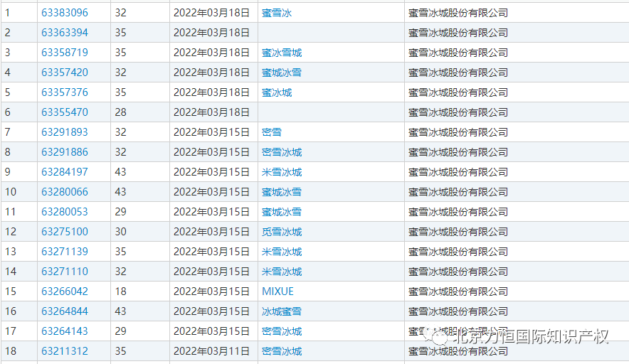
Task: Open 密雪冰城 trademark in row 17
Action: pos(282,331)
